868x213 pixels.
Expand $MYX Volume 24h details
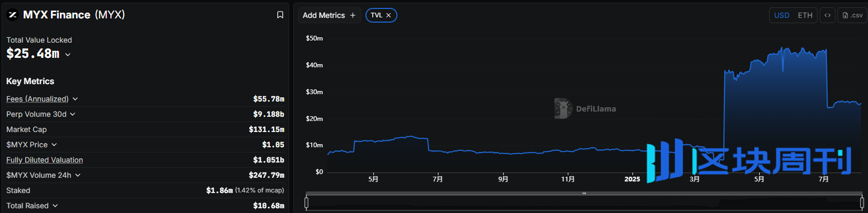click(78, 175)
